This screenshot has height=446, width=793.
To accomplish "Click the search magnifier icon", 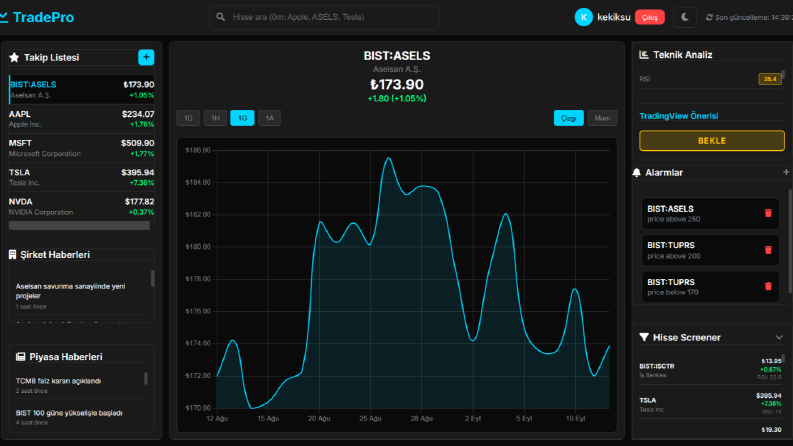I will 221,17.
